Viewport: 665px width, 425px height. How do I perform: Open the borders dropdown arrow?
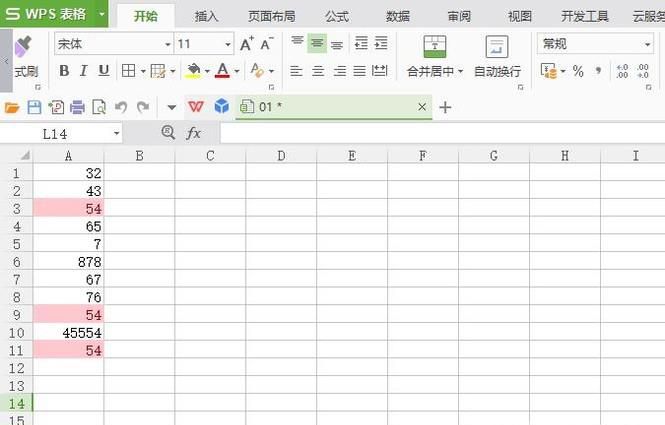click(x=143, y=71)
